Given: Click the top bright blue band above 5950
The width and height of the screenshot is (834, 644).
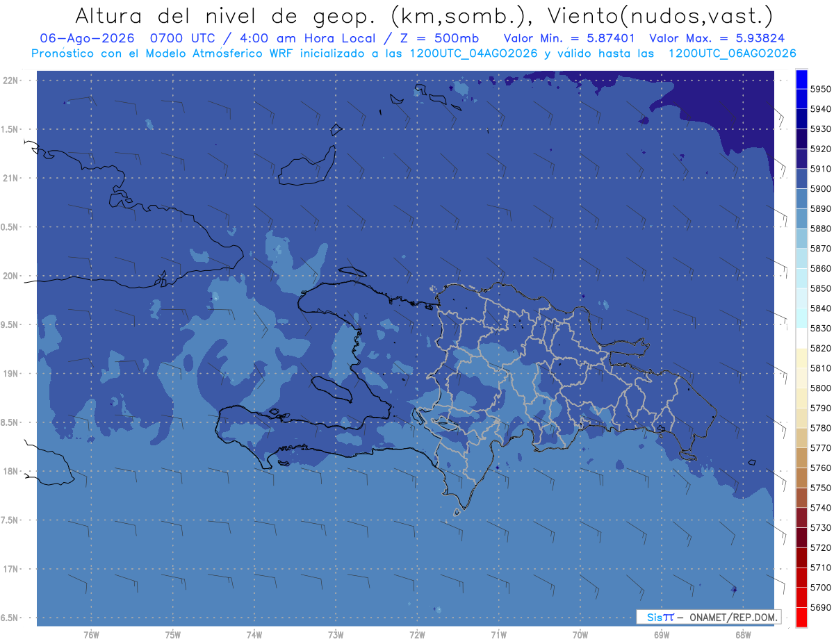Looking at the screenshot, I should click(801, 79).
